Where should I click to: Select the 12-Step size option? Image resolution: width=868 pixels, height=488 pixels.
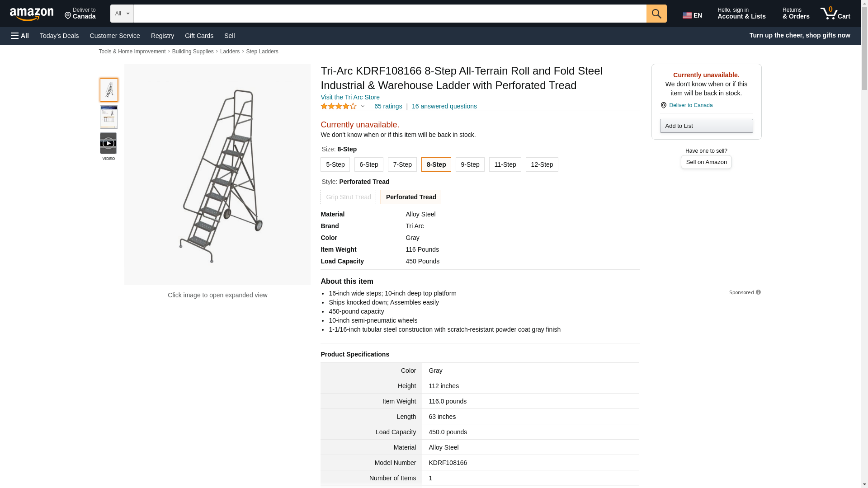coord(542,164)
